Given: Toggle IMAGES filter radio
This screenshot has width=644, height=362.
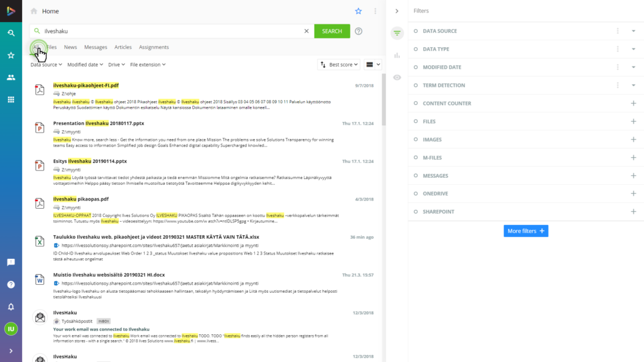Looking at the screenshot, I should coord(416,140).
